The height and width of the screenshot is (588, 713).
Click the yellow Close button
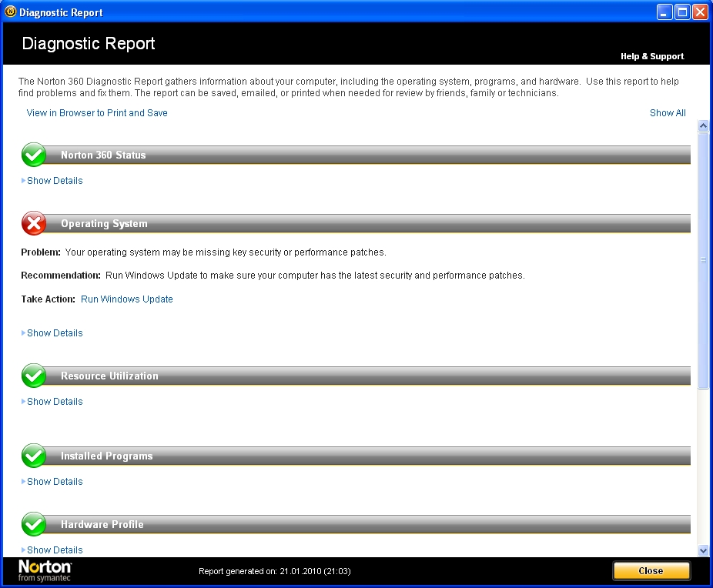(x=651, y=571)
